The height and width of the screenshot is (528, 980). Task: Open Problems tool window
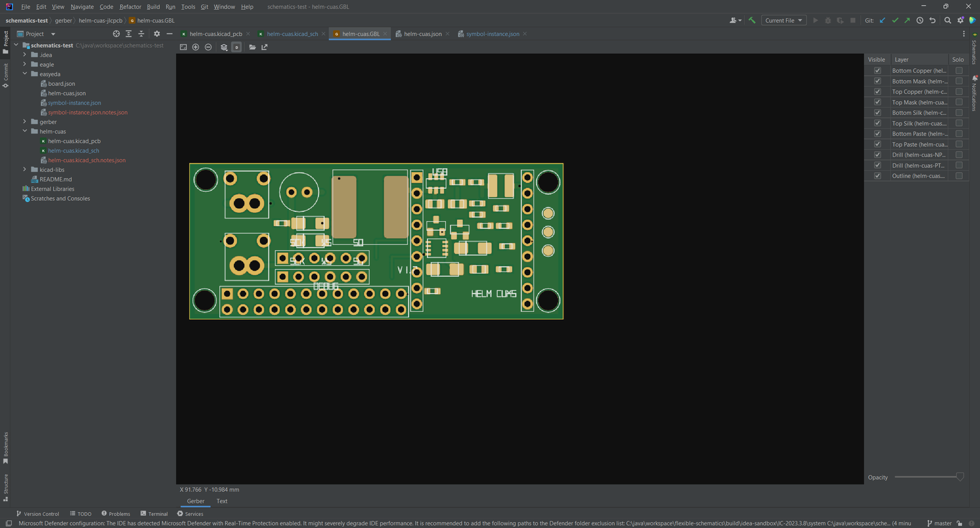click(x=116, y=514)
